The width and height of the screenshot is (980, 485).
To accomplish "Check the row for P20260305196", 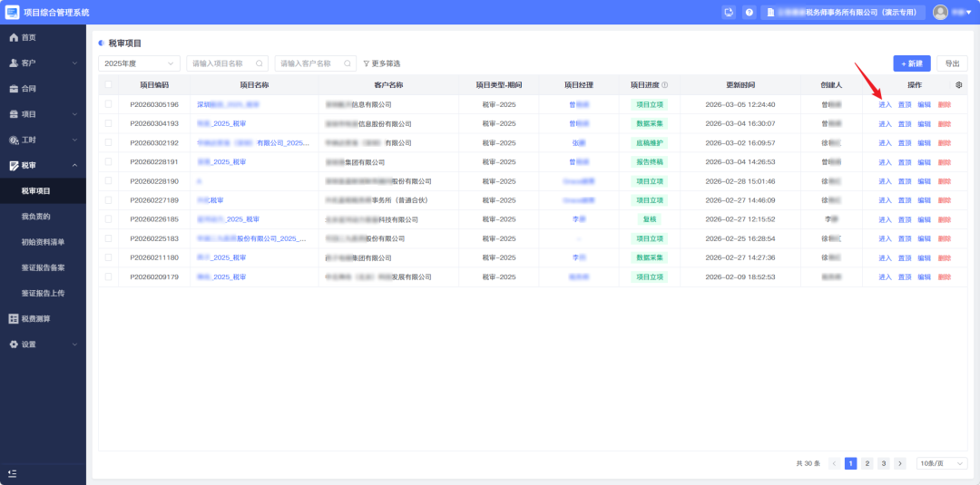I will pyautogui.click(x=109, y=104).
